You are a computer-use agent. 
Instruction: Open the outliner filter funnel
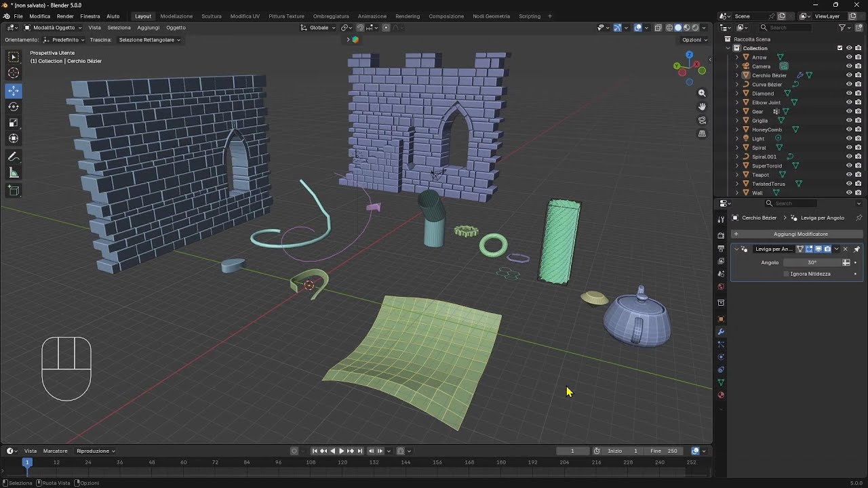[x=842, y=28]
